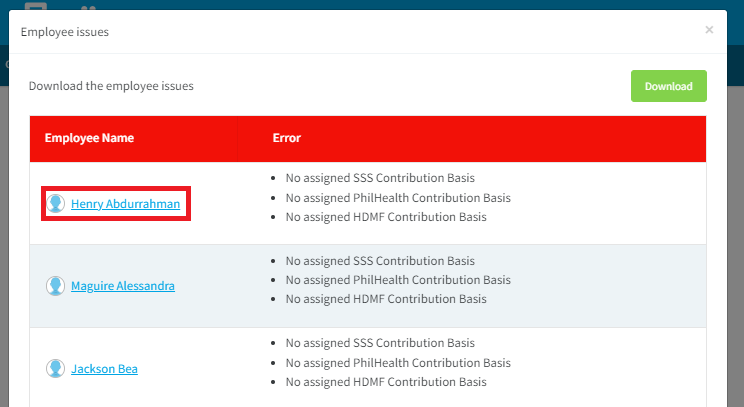Click Maguire Alessandra's avatar icon
The image size is (744, 407).
(x=56, y=286)
